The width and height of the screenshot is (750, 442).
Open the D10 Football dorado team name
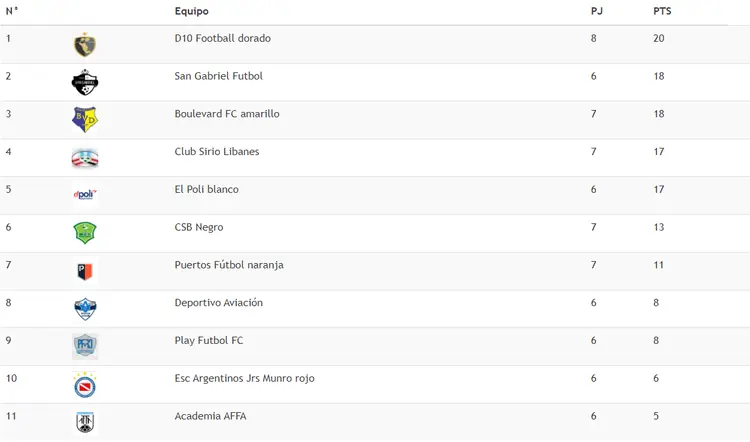pyautogui.click(x=222, y=38)
